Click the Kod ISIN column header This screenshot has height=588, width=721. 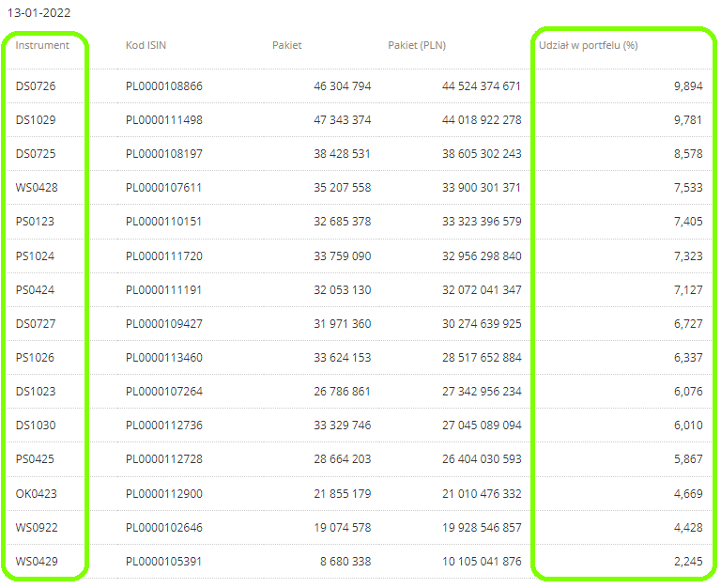point(146,45)
